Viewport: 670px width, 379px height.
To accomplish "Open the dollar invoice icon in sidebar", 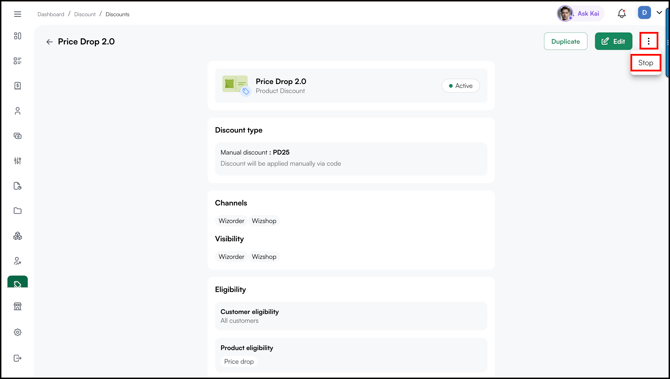I will [18, 86].
